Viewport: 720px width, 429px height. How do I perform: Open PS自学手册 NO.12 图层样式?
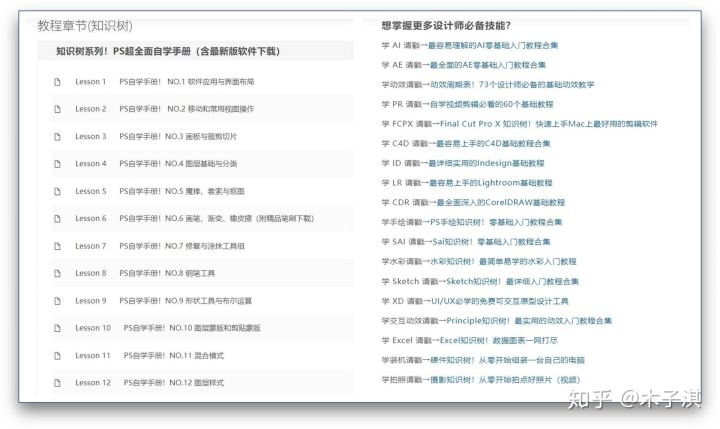[x=174, y=383]
